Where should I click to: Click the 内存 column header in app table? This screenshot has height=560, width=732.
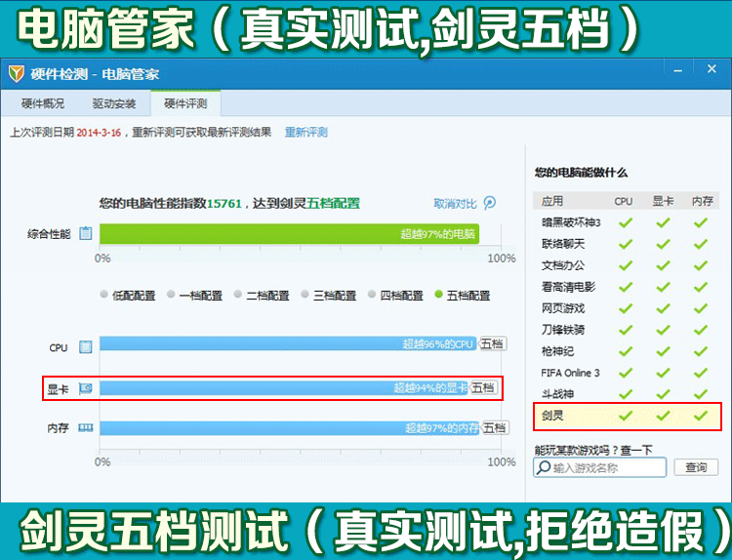tap(702, 201)
